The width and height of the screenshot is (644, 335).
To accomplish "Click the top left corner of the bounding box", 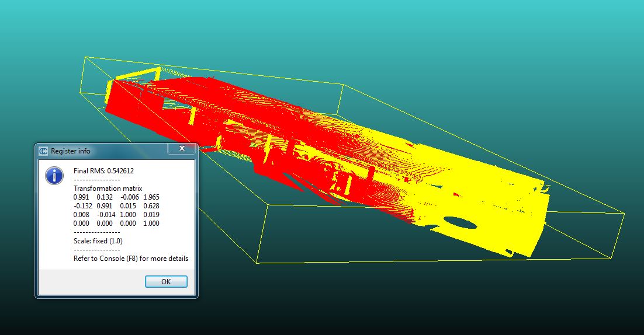I will pos(85,57).
